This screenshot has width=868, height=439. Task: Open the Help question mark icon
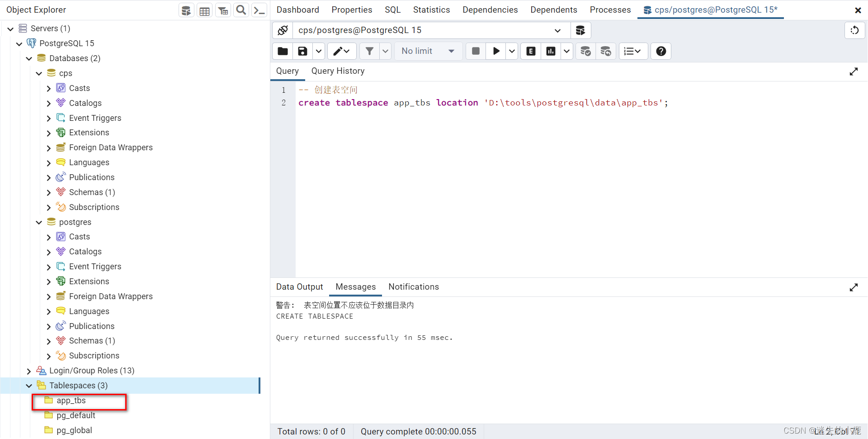pos(661,51)
